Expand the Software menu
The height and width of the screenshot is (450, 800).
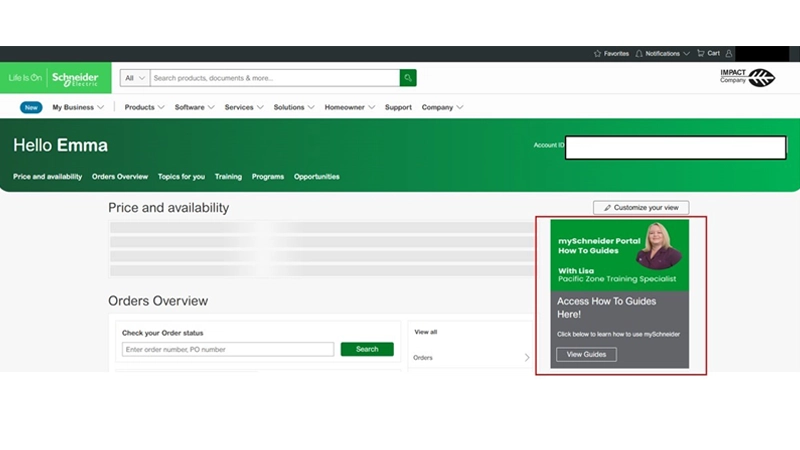tap(194, 107)
